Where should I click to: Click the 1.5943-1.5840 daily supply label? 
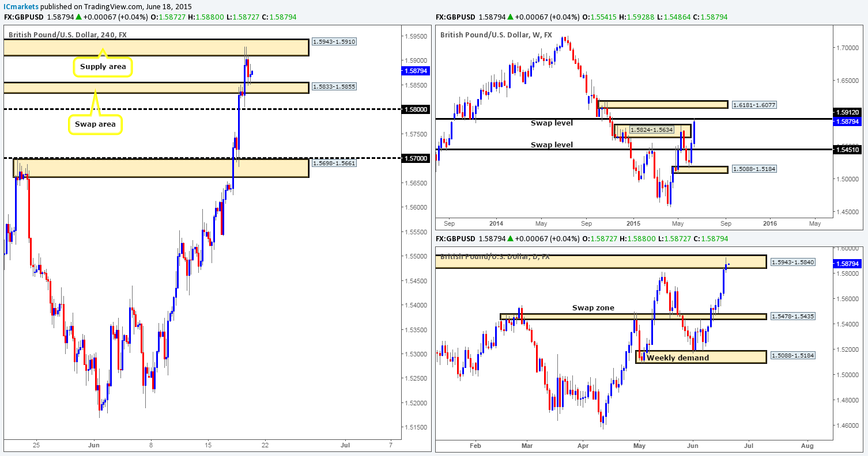[x=793, y=263]
